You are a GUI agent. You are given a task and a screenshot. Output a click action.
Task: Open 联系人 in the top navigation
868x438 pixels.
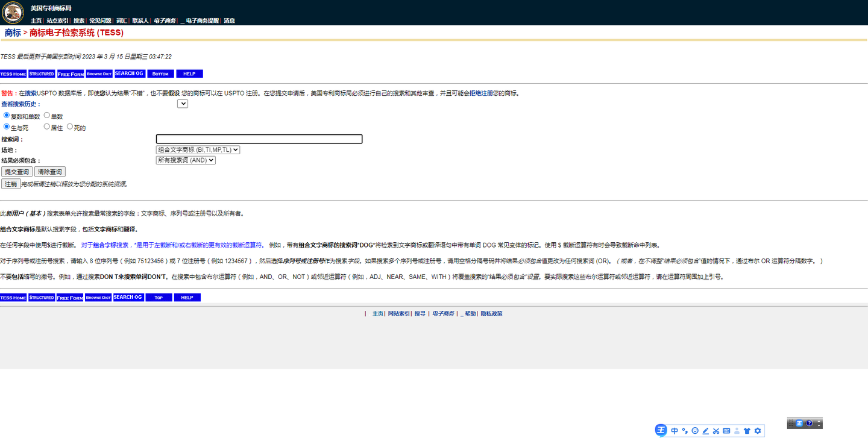coord(140,20)
